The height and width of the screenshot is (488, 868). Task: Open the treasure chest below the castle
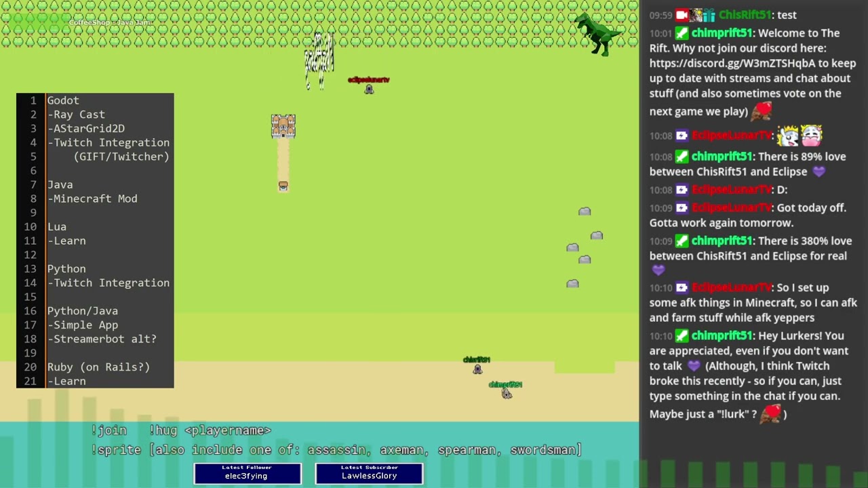pos(283,186)
